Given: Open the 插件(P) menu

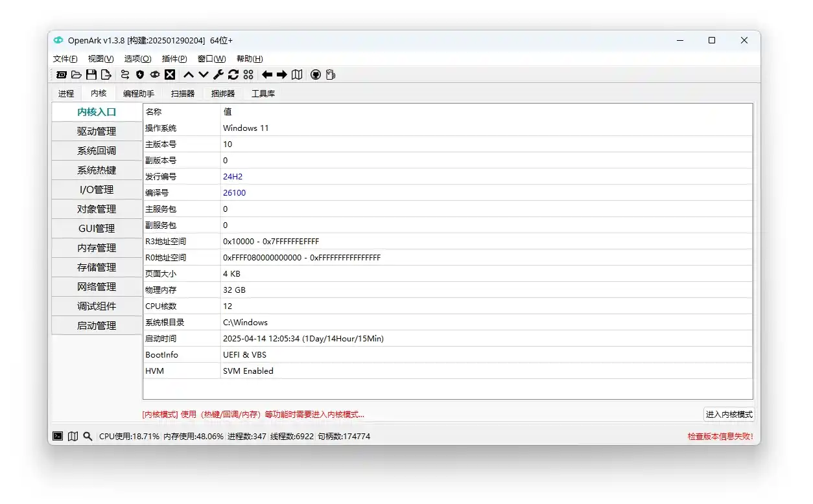Looking at the screenshot, I should click(174, 58).
